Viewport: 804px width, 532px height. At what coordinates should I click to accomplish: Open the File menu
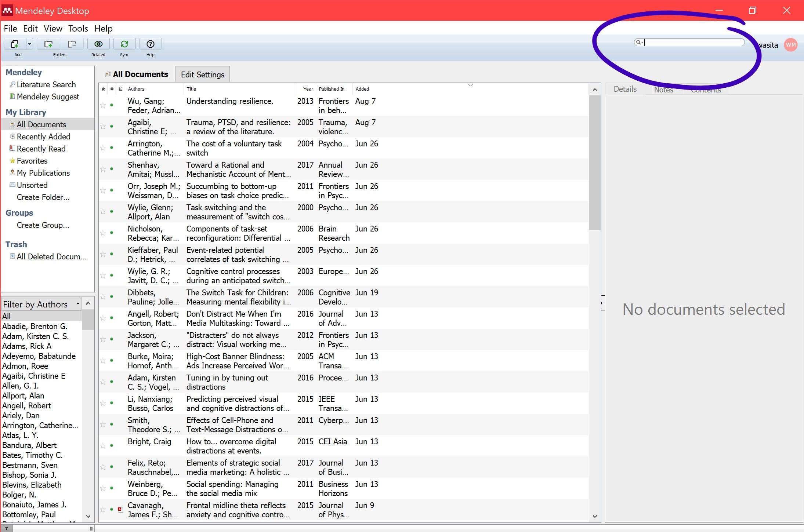[10, 29]
